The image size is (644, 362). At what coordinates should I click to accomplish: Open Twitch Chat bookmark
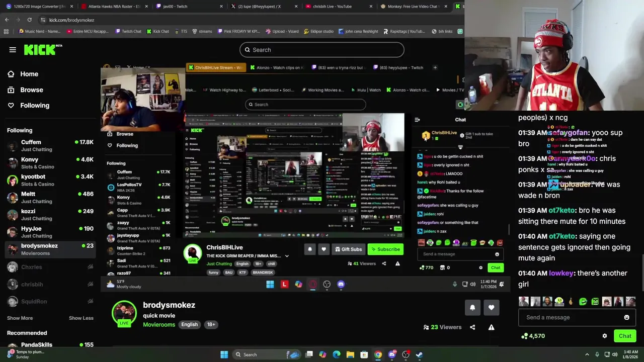(128, 31)
